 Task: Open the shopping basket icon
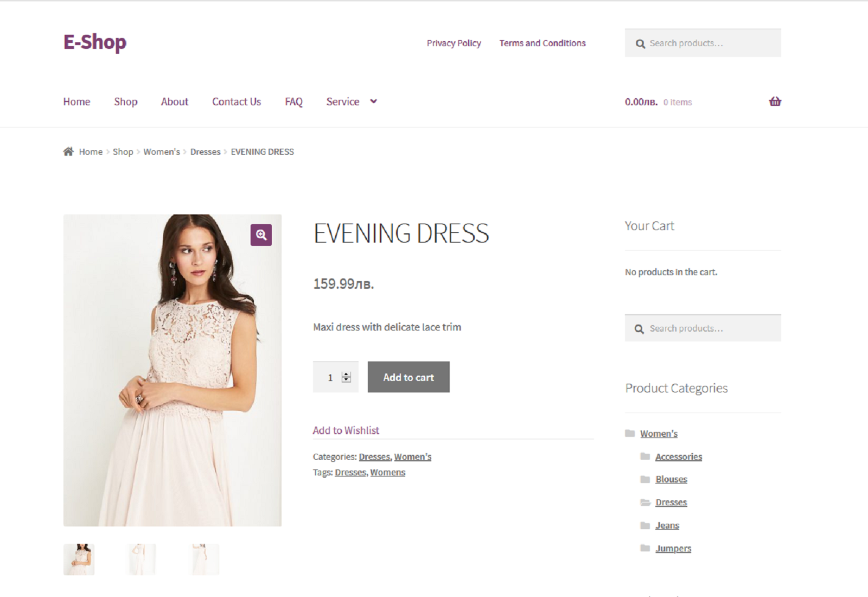click(x=775, y=101)
